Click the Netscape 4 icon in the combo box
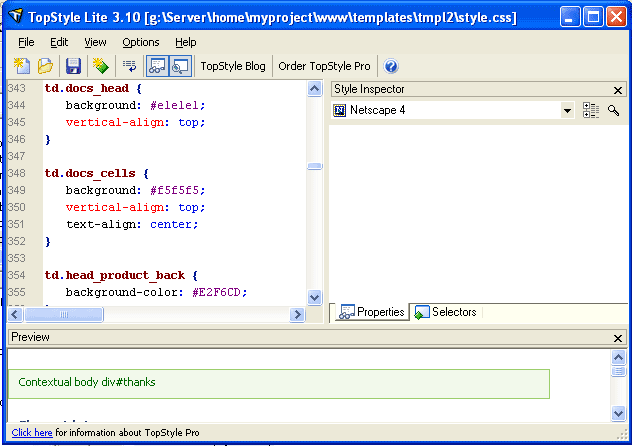 [x=339, y=110]
